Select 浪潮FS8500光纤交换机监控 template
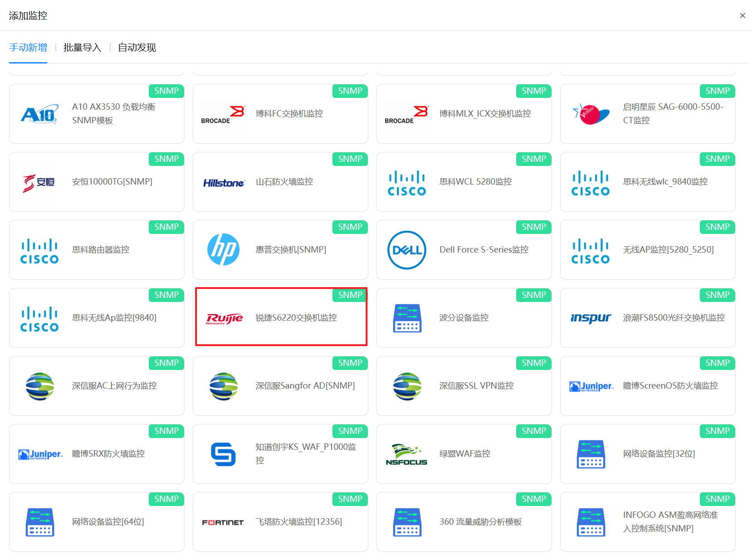The width and height of the screenshot is (752, 560). (648, 318)
